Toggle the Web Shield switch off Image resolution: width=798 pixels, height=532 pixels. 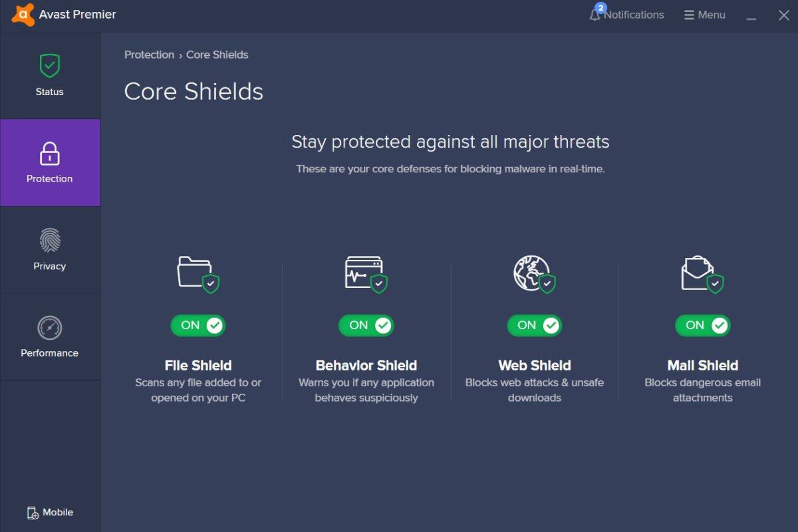(535, 325)
